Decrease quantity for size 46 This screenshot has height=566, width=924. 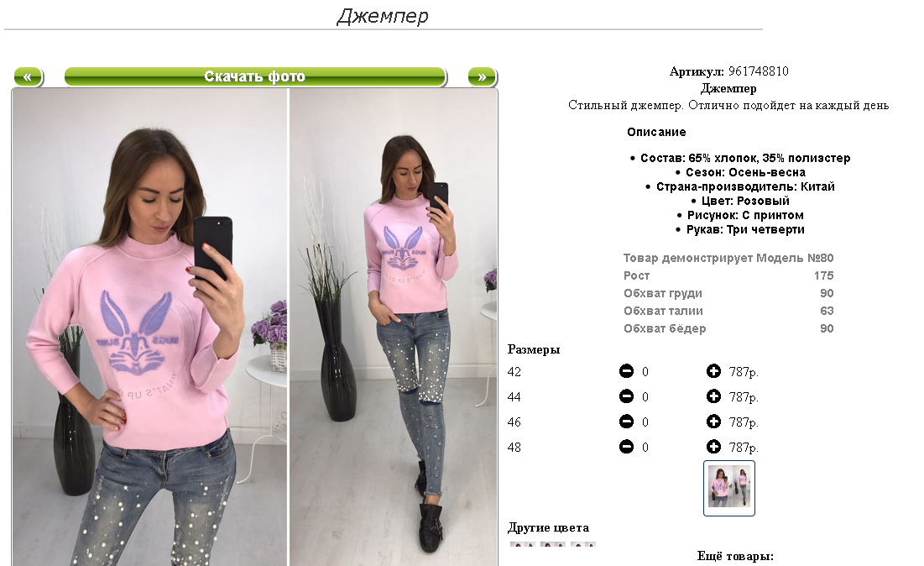click(x=626, y=422)
